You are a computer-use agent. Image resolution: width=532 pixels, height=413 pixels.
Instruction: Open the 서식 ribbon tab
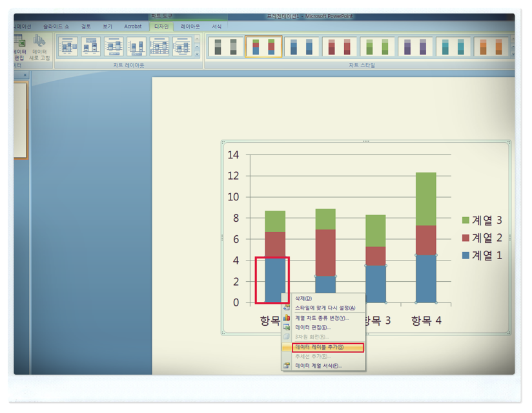217,26
